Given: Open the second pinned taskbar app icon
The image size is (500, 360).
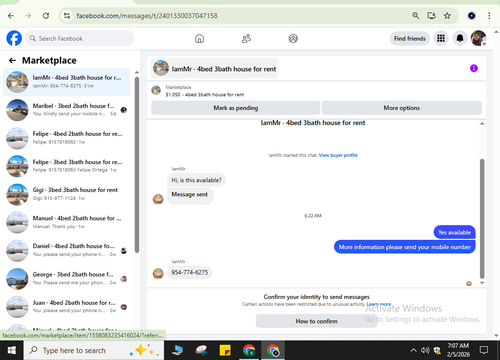Looking at the screenshot, I should pos(201,350).
